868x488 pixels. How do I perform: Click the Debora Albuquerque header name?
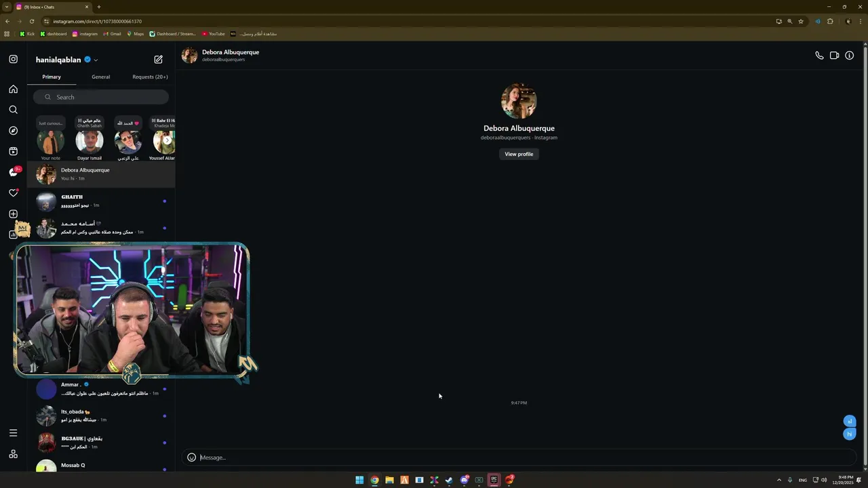231,52
